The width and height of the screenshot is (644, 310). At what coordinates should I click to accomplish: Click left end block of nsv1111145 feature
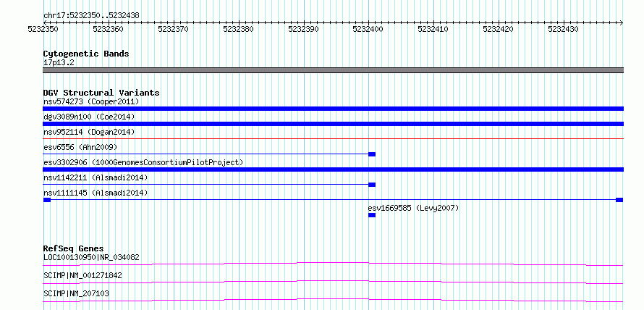coord(47,200)
